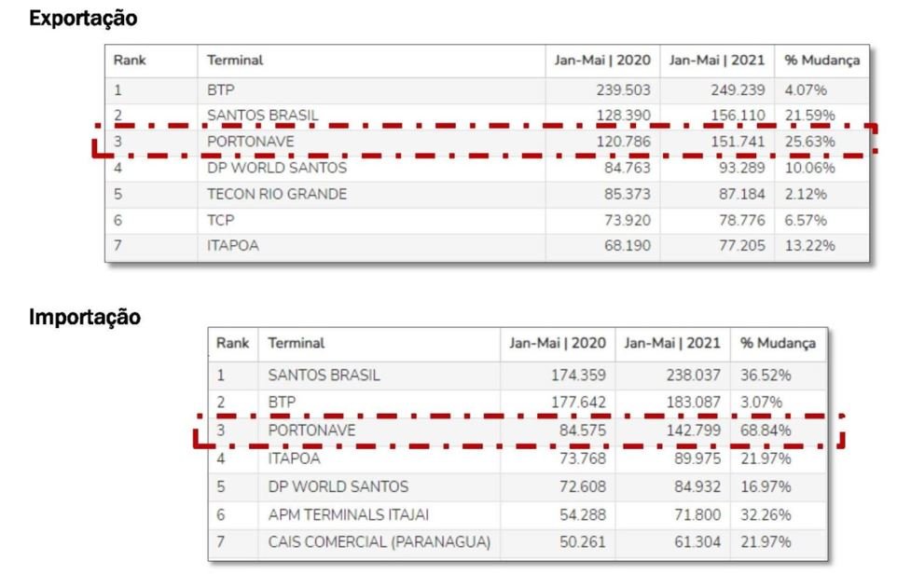Click the 4.07% change value

click(x=806, y=90)
